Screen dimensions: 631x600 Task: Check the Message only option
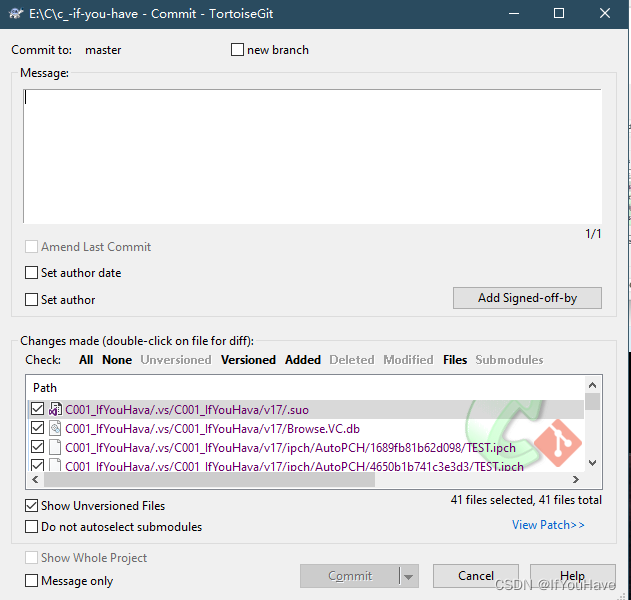[31, 580]
